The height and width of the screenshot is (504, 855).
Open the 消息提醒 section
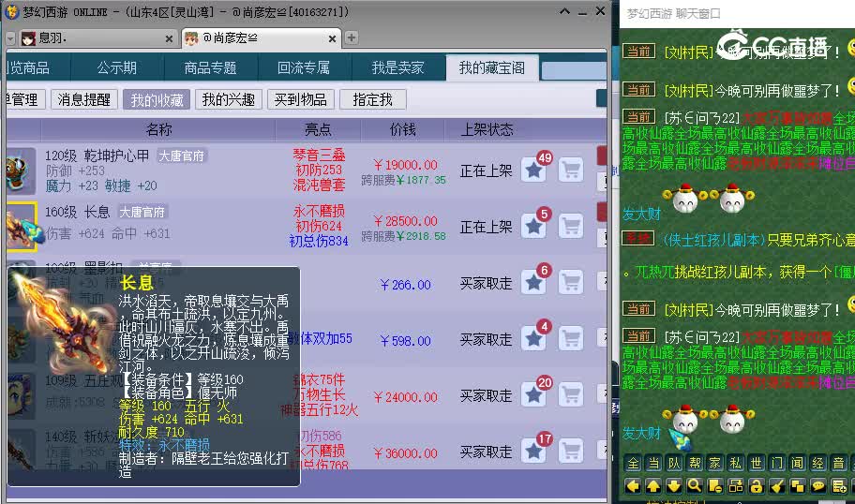84,99
